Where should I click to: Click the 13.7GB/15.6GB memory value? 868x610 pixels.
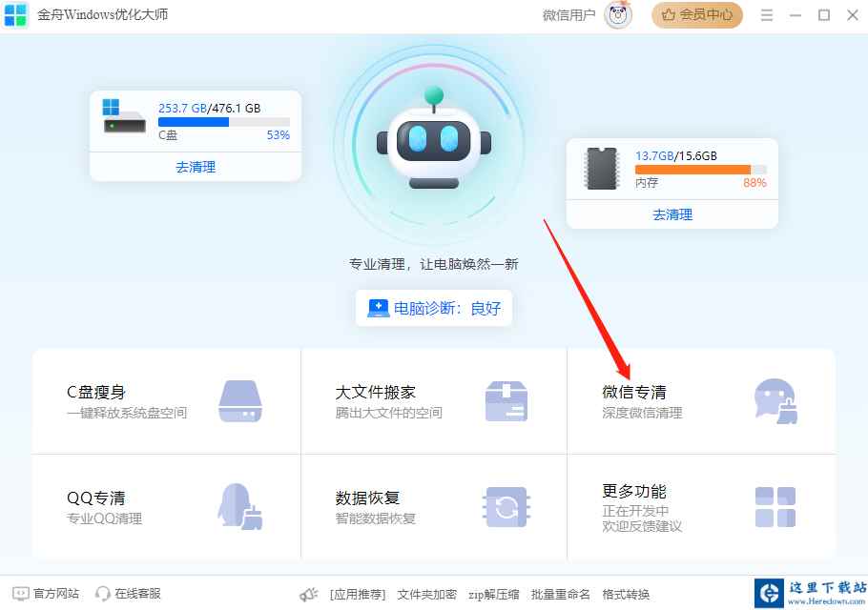[x=676, y=156]
